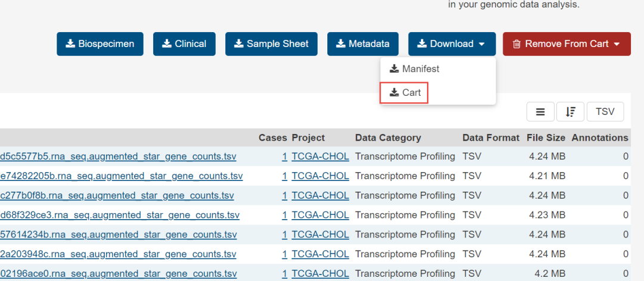Open the Remove From Cart dropdown
644x281 pixels.
pyautogui.click(x=567, y=44)
